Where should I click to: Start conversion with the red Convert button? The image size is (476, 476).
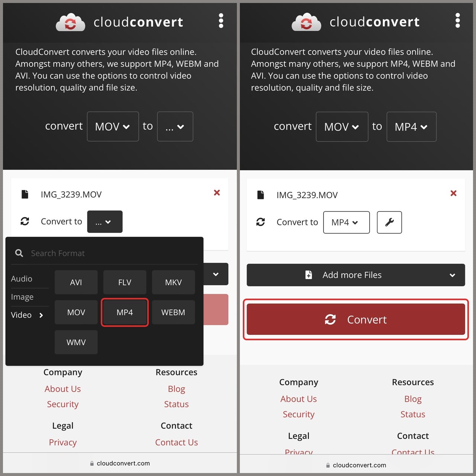tap(356, 319)
